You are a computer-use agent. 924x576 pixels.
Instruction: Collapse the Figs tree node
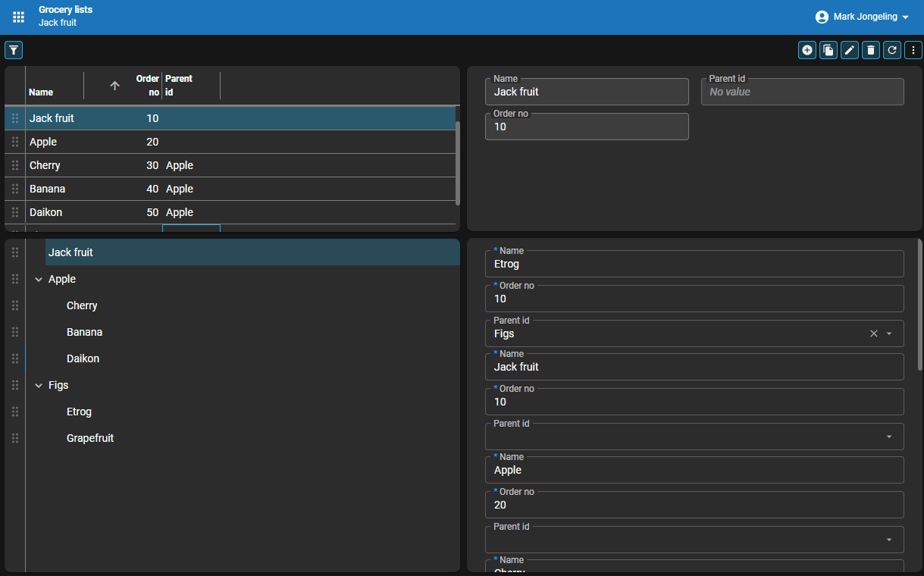[x=39, y=386]
